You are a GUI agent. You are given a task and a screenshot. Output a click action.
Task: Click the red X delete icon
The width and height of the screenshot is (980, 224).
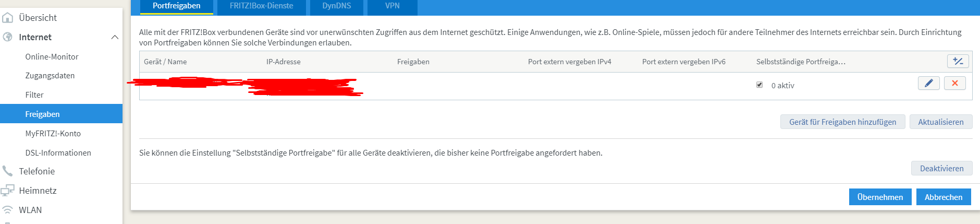[x=954, y=83]
